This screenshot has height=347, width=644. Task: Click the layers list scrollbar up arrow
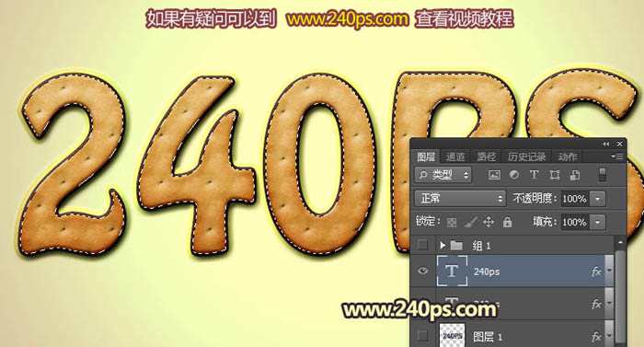coord(620,243)
